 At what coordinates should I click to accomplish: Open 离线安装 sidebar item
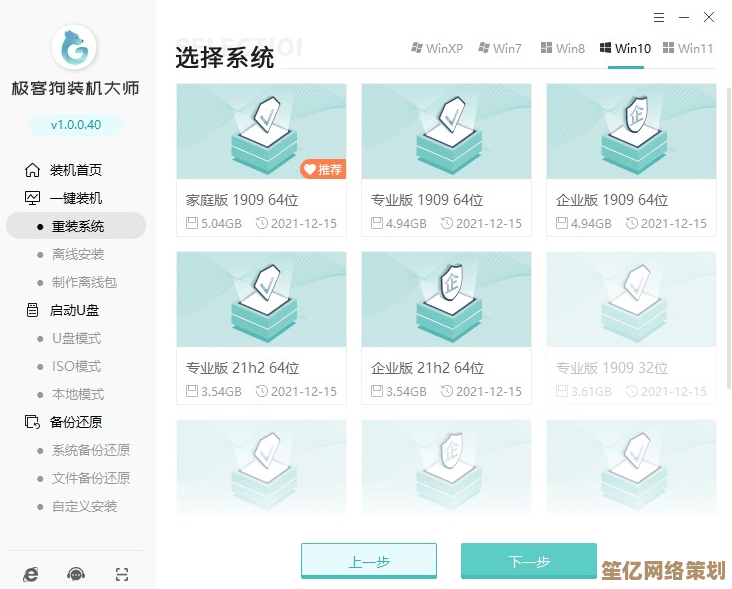tap(77, 254)
